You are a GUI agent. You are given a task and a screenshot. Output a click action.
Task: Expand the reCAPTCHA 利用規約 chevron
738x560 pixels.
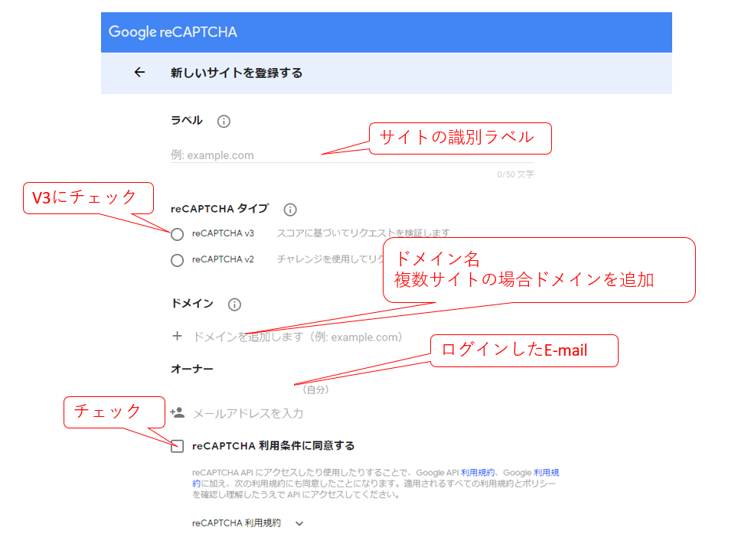click(x=299, y=524)
